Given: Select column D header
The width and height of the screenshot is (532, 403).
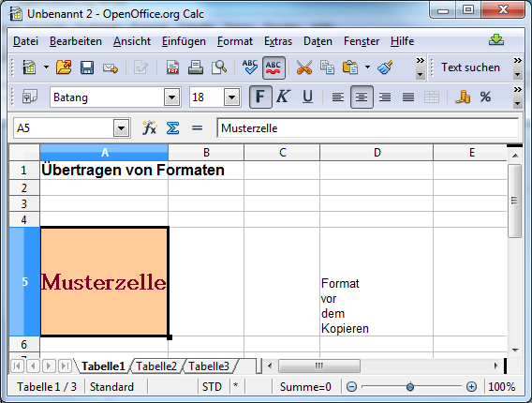Looking at the screenshot, I should [377, 153].
